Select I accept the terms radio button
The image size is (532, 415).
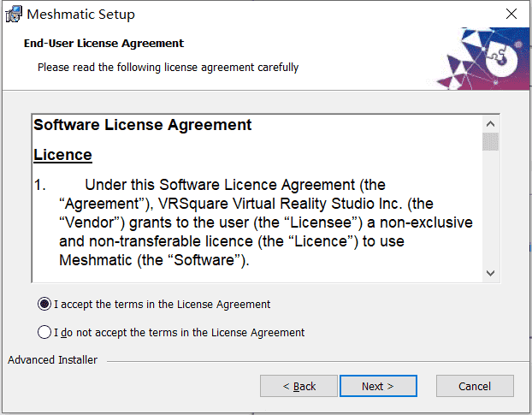tap(44, 304)
